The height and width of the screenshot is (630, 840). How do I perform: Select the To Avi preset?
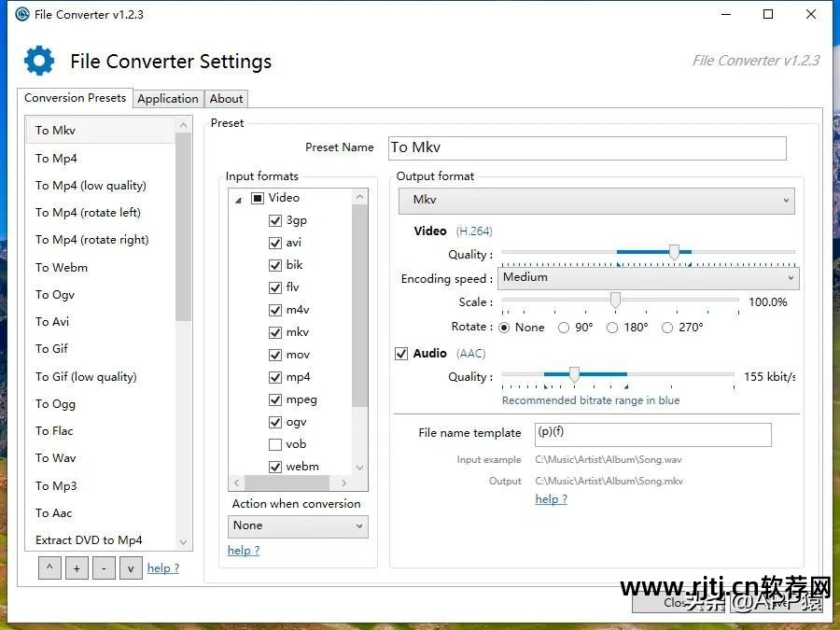tap(101, 322)
